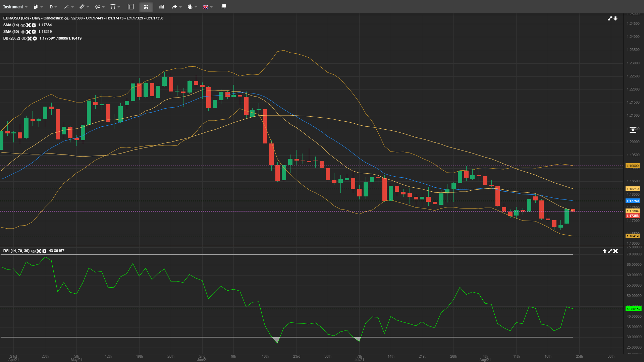Image resolution: width=644 pixels, height=362 pixels.
Task: Open the D timeframe dropdown
Action: [53, 7]
